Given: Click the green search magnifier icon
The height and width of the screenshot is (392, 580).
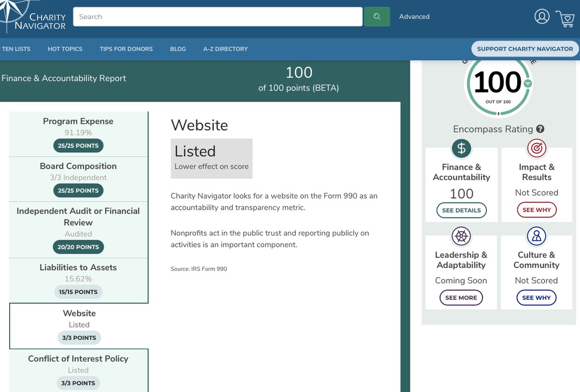Looking at the screenshot, I should click(377, 16).
